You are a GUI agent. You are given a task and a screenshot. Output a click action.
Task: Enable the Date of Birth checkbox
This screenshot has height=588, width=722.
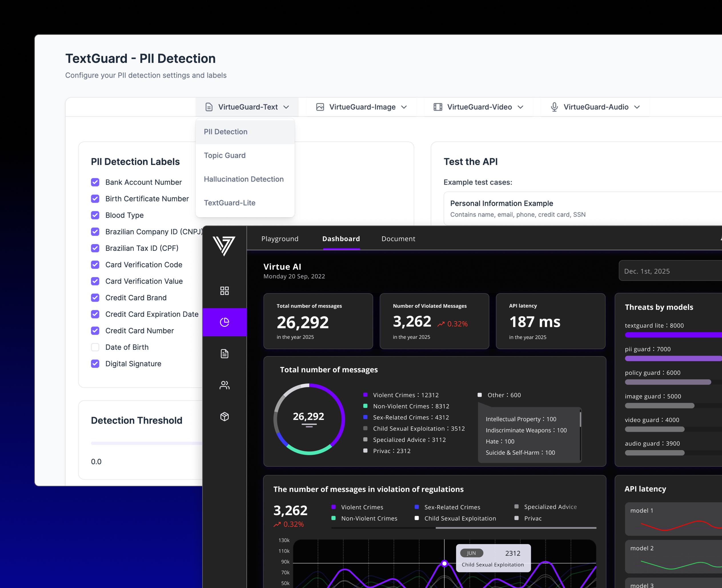(95, 347)
